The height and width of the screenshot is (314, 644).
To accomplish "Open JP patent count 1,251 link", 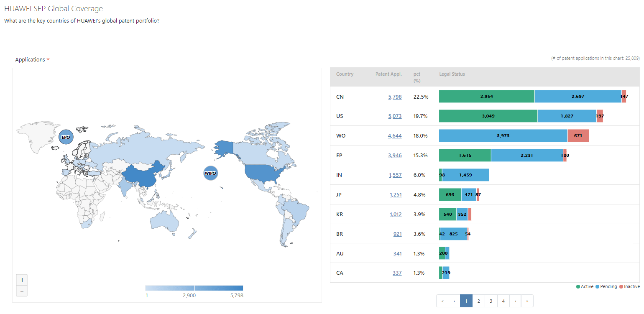I will [396, 195].
